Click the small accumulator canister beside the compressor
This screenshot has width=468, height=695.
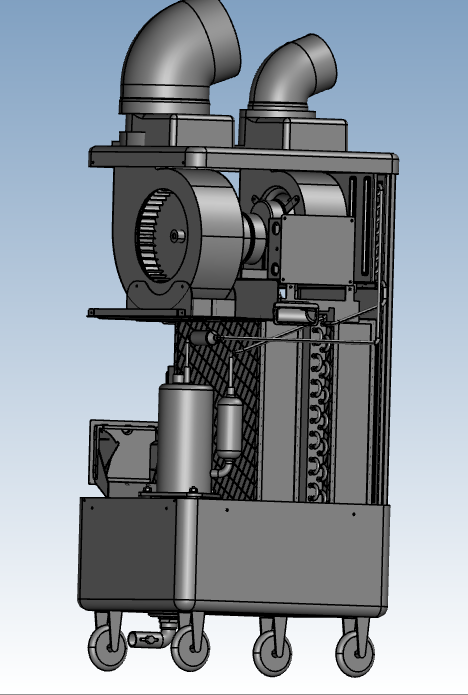(230, 428)
